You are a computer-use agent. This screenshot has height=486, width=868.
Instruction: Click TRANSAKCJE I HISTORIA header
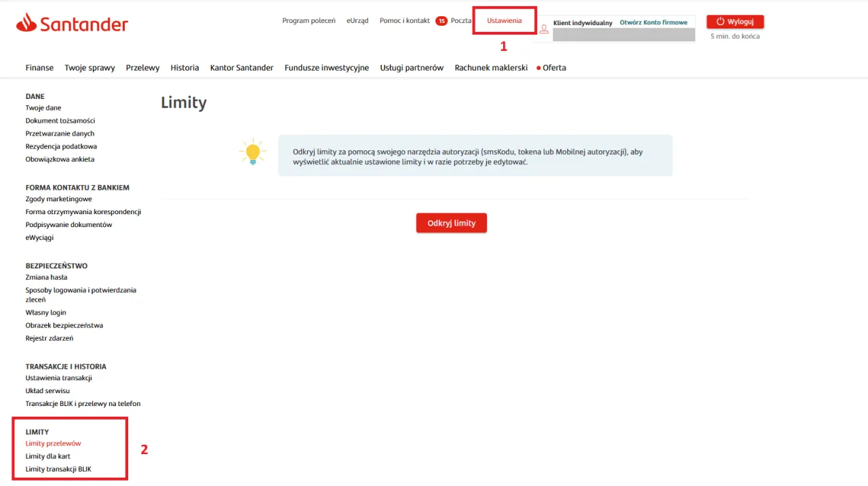point(66,367)
